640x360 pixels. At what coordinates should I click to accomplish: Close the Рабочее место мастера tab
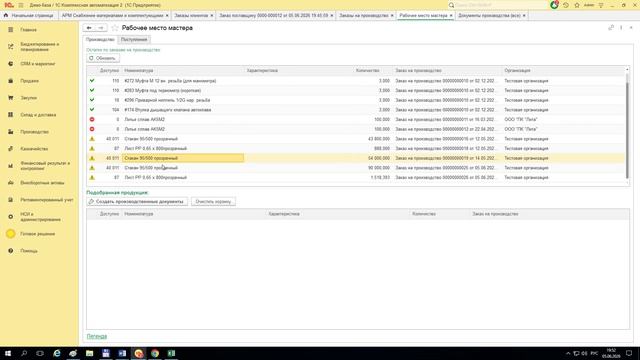coord(451,16)
